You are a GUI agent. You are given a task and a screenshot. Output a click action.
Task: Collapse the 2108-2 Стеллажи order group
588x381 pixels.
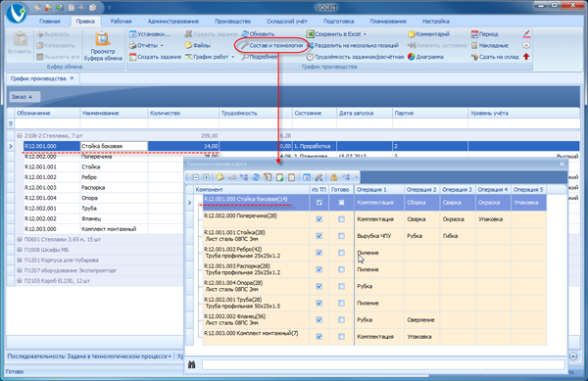coord(20,135)
